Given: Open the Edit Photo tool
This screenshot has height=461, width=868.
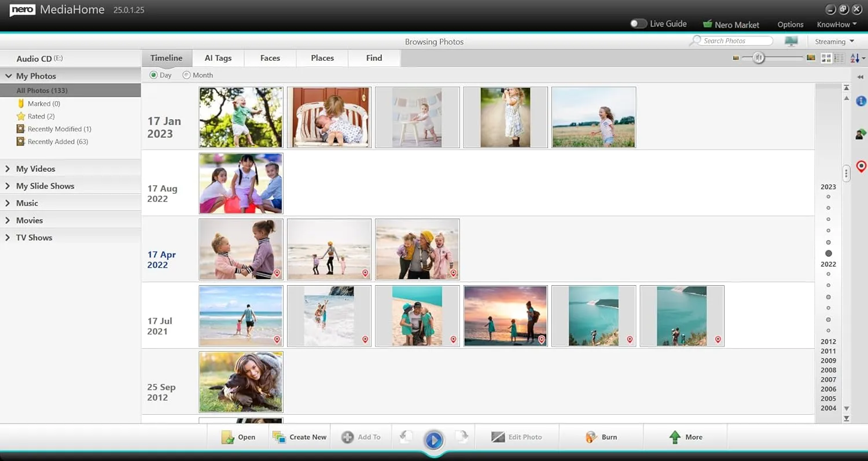Looking at the screenshot, I should pyautogui.click(x=518, y=437).
